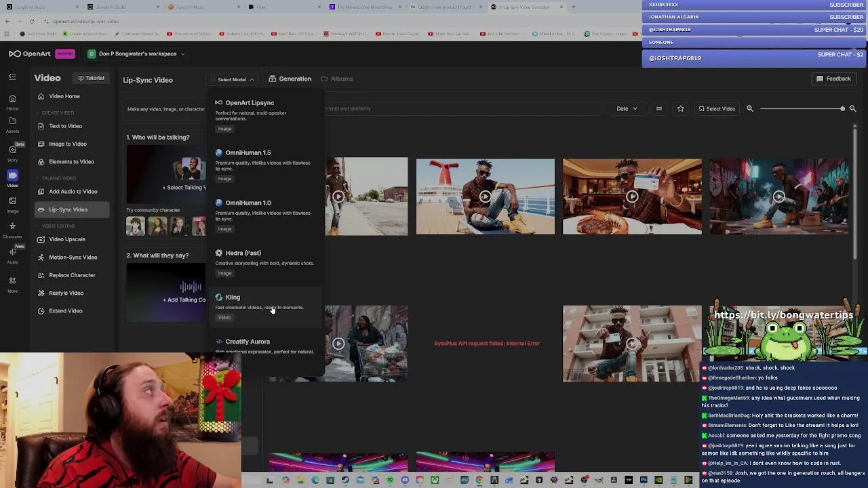Toggle the list layout view icon
Screen dimensions: 868x488
tap(658, 108)
